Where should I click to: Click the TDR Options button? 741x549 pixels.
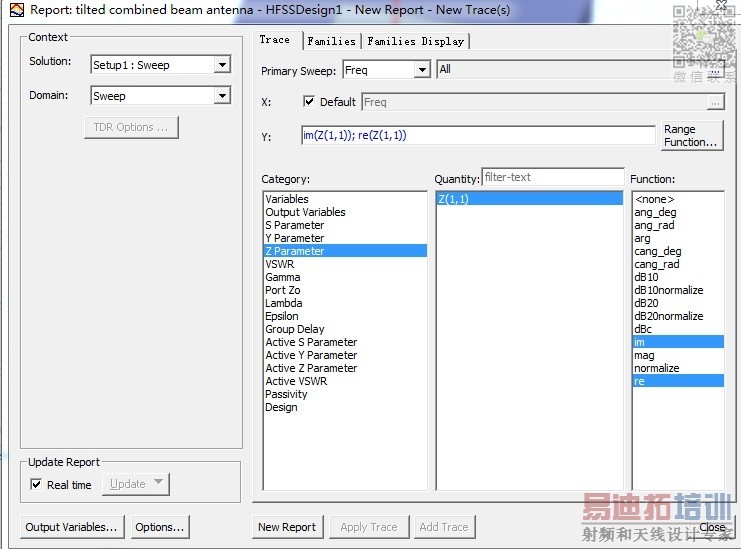(131, 127)
